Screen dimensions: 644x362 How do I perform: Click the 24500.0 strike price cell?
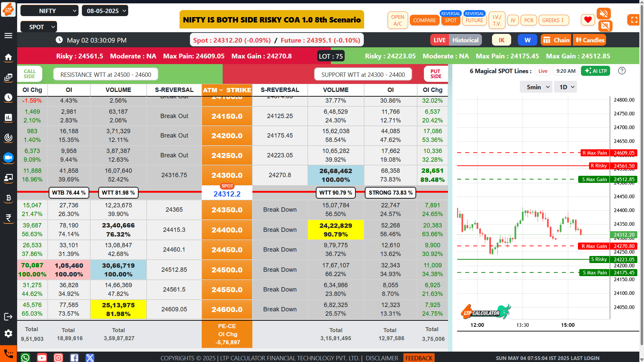point(227,270)
